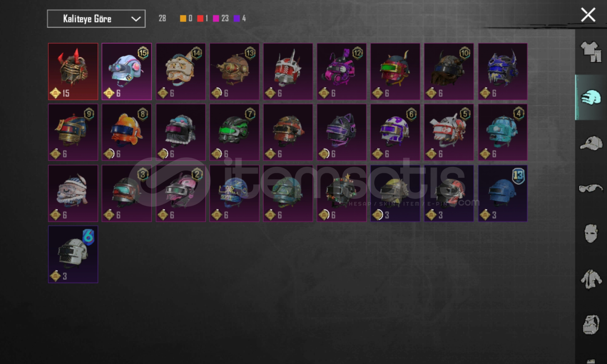This screenshot has height=364, width=607.
Task: Close the inventory screen
Action: 588,15
